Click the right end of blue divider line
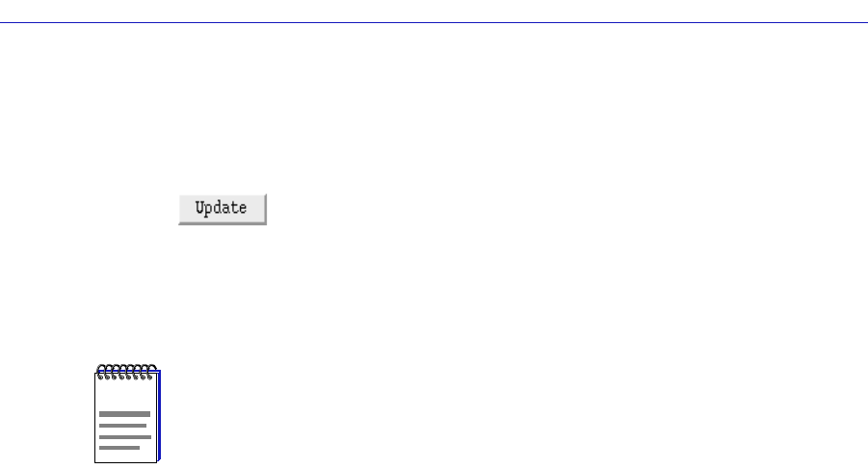This screenshot has height=469, width=868. pos(865,23)
